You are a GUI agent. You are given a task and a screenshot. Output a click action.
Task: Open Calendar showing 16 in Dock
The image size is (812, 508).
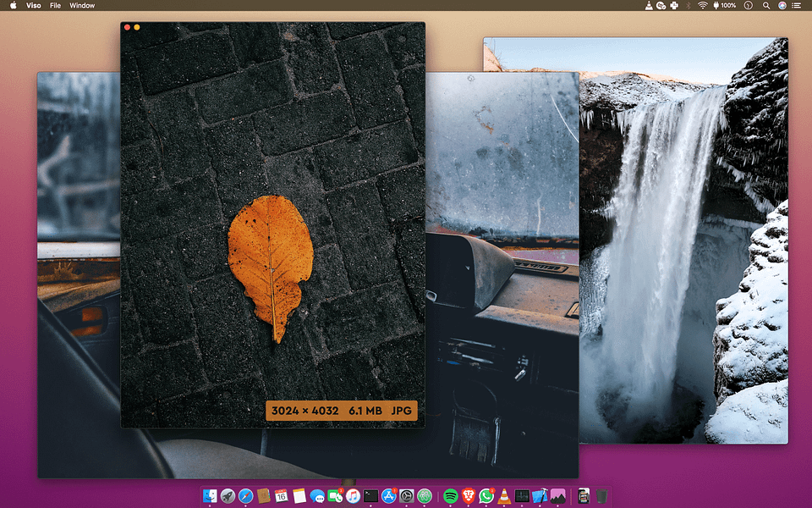(281, 496)
